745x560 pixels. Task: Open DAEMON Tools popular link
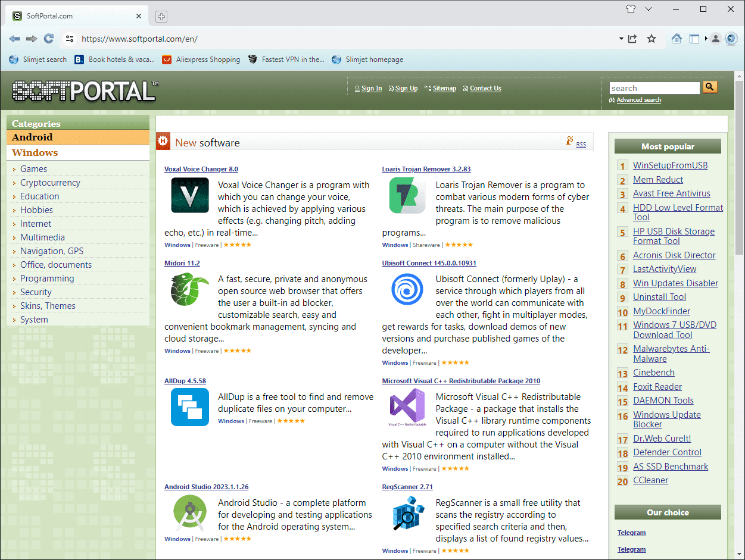point(663,401)
